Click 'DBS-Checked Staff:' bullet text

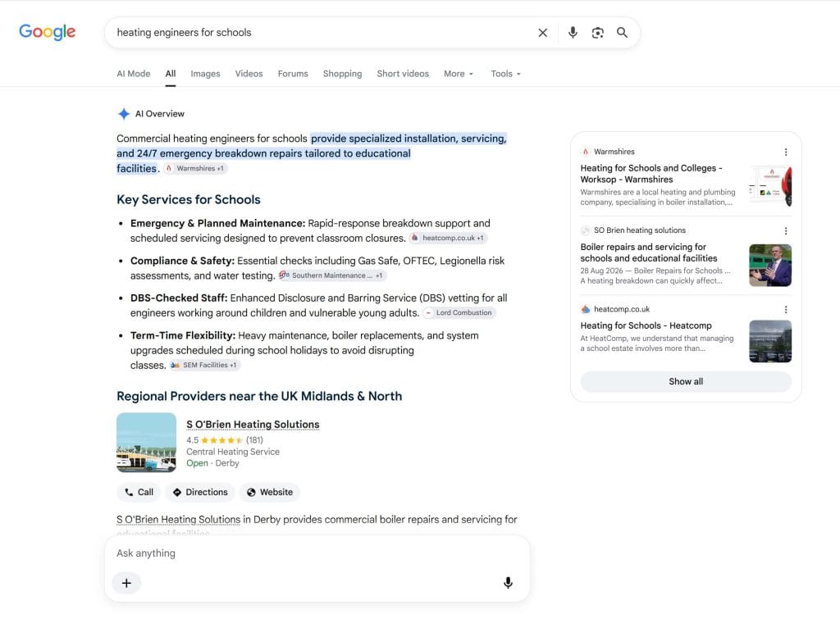coord(179,298)
